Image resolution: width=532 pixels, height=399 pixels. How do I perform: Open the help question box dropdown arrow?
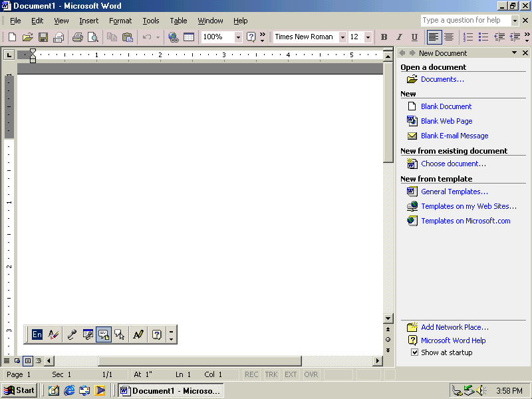click(x=515, y=21)
